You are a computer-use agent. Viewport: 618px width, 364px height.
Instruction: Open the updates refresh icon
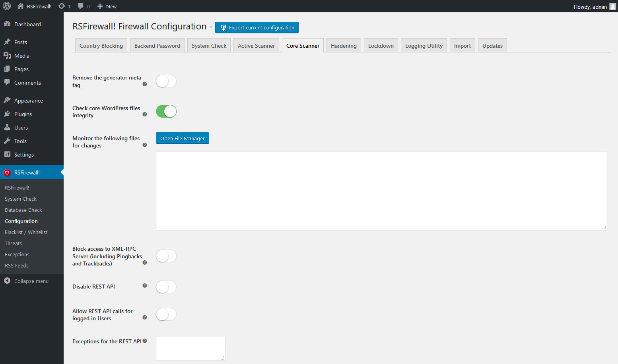(62, 6)
